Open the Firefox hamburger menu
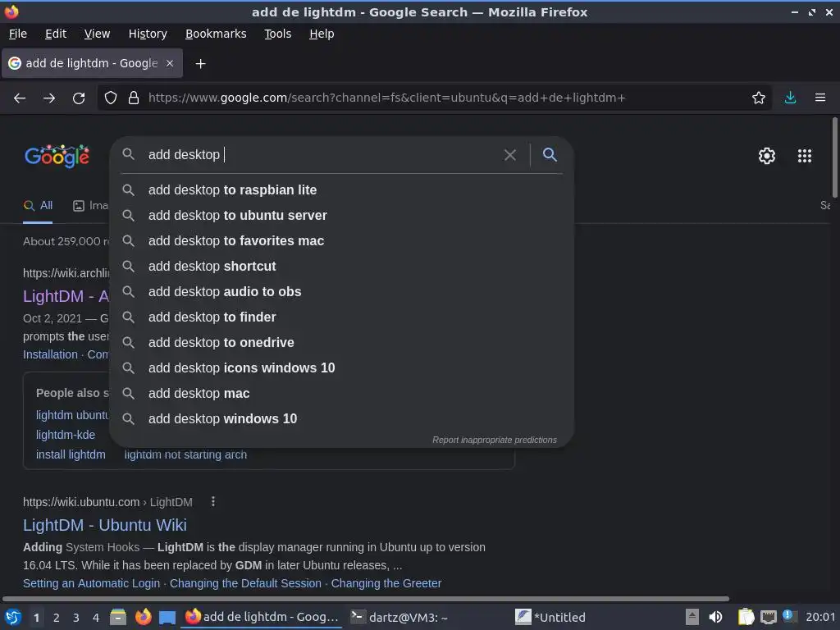The height and width of the screenshot is (630, 840). click(820, 98)
